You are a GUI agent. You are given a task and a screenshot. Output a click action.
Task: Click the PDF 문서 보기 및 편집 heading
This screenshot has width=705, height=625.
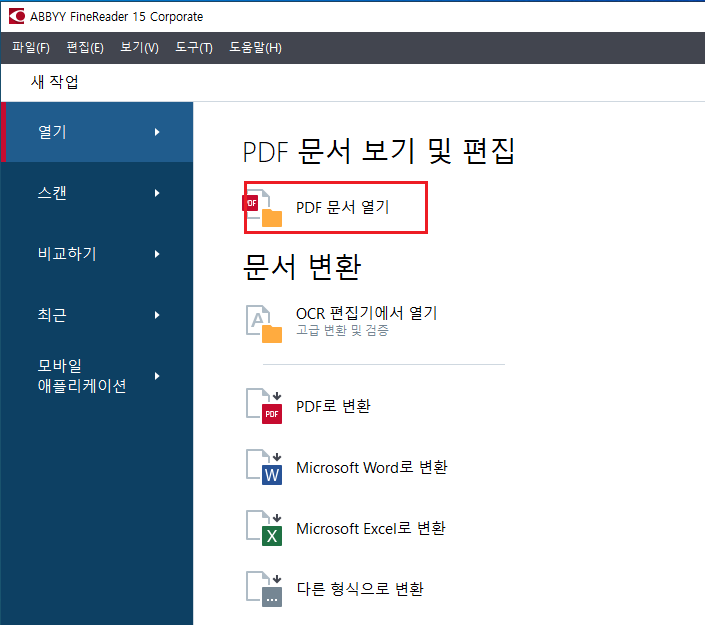point(379,151)
